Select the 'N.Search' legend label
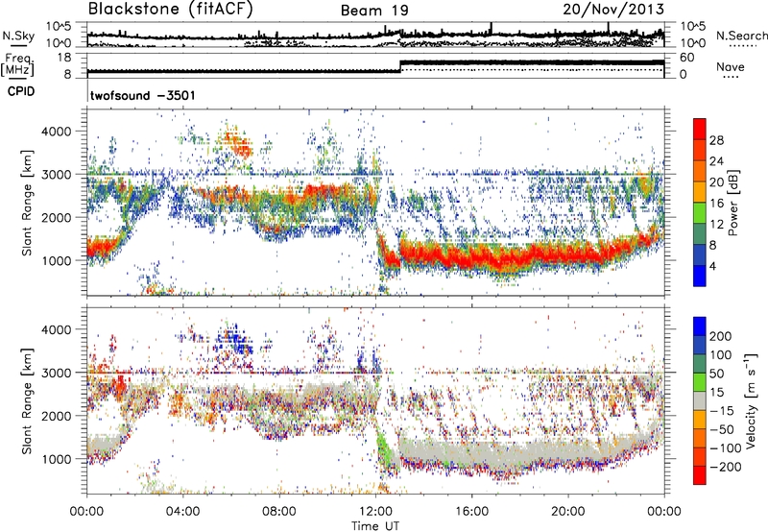The image size is (768, 532). point(742,36)
